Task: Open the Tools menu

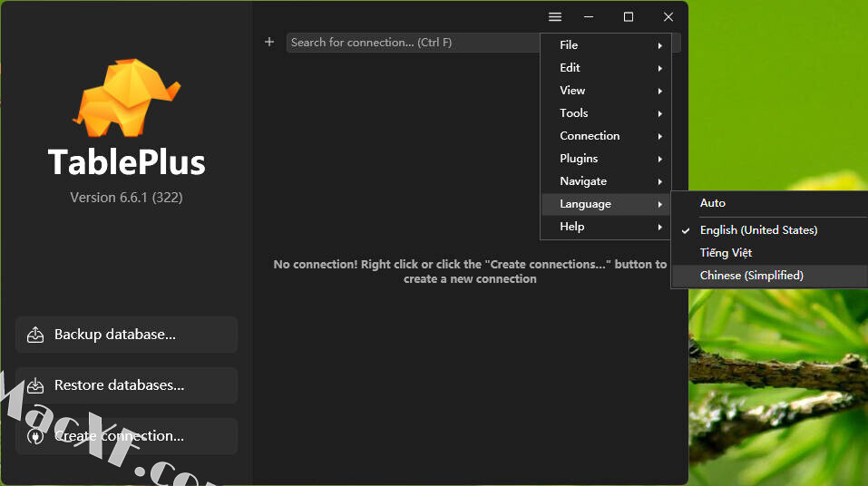Action: (606, 113)
